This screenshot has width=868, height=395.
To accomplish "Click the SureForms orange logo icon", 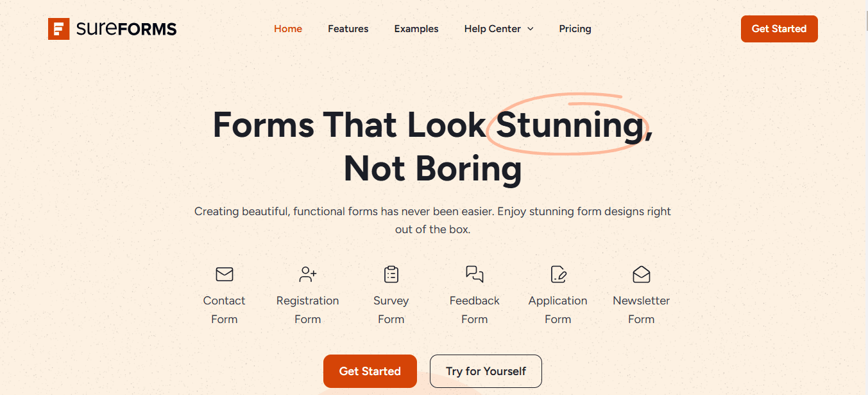I will [58, 29].
